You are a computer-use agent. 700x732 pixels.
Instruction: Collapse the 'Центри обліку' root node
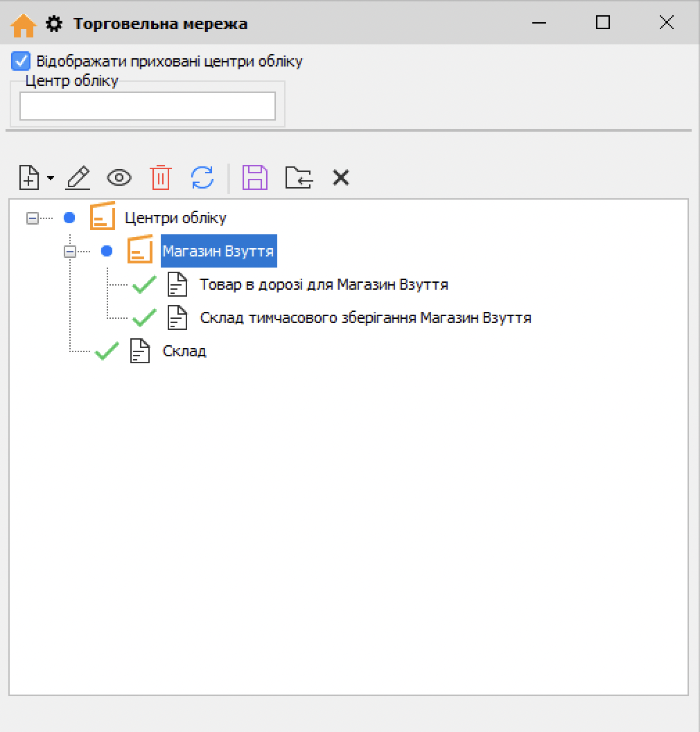[32, 218]
